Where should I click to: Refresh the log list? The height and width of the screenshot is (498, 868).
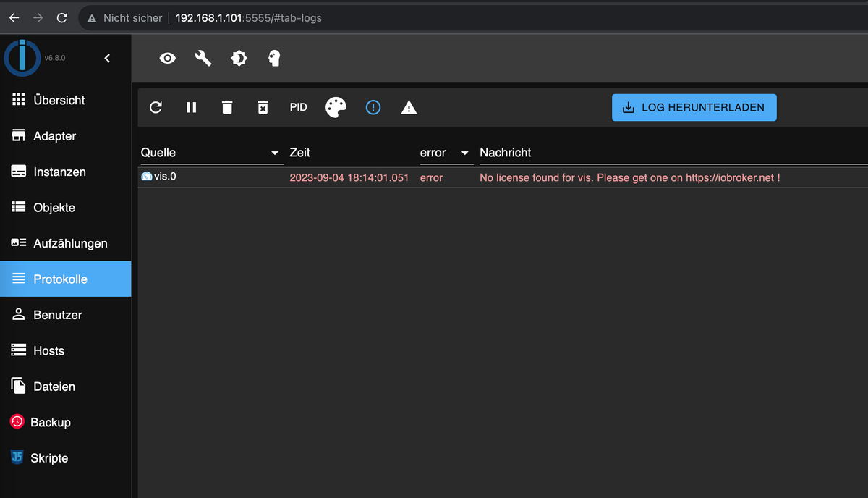tap(156, 107)
